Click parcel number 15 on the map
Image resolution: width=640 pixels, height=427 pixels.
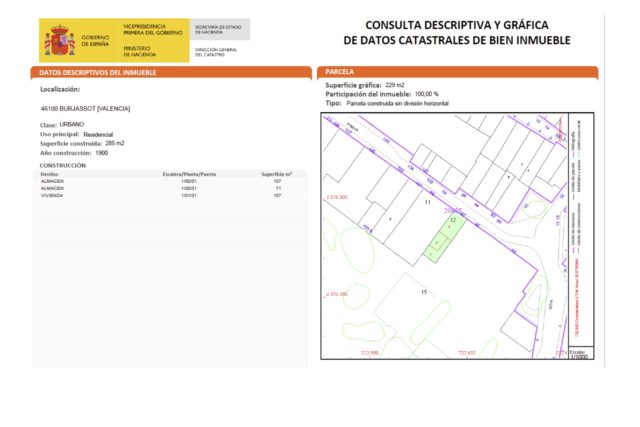point(424,291)
